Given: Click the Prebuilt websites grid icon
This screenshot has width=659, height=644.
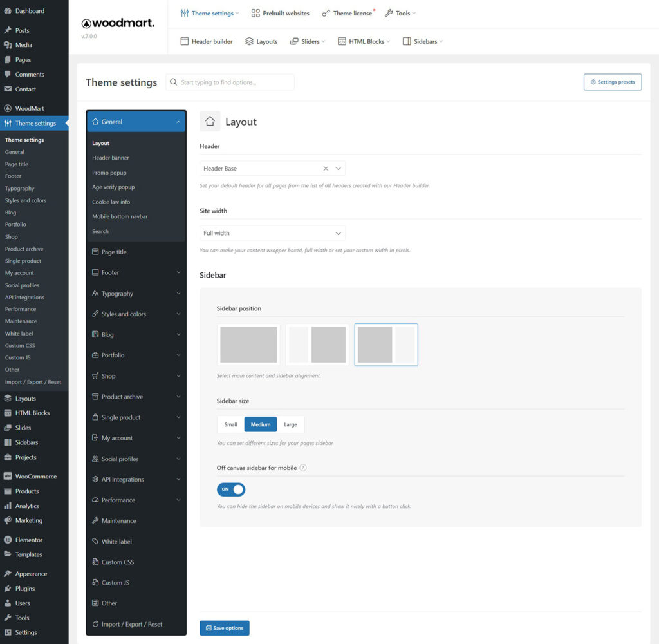Looking at the screenshot, I should point(255,14).
